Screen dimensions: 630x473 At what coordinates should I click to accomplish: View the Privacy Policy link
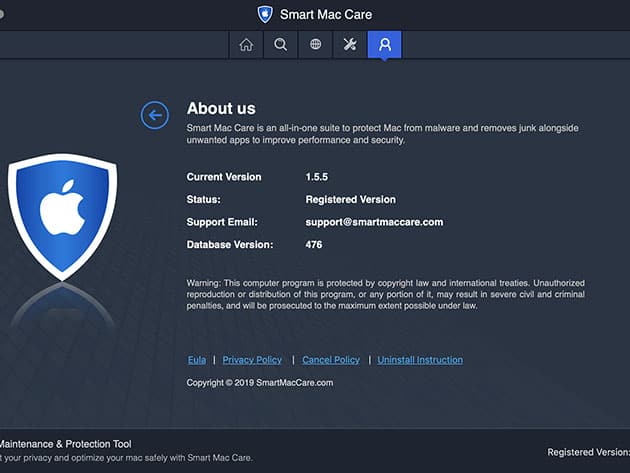coord(252,360)
